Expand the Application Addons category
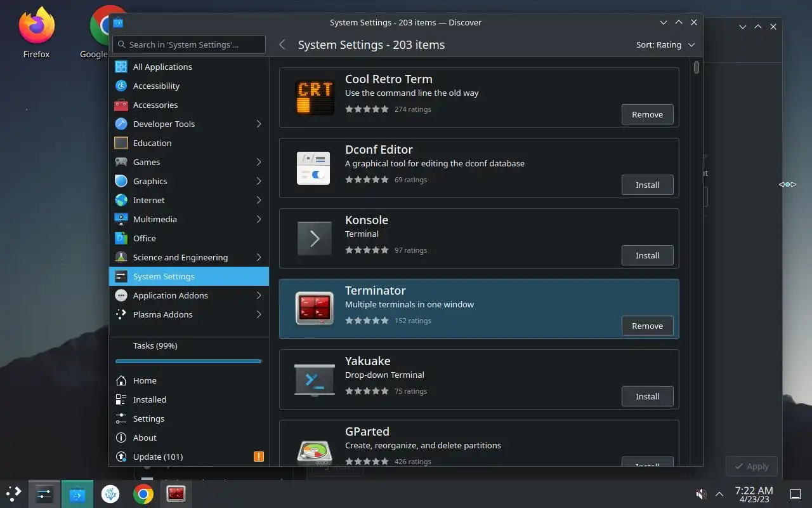Viewport: 812px width, 508px height. [258, 295]
